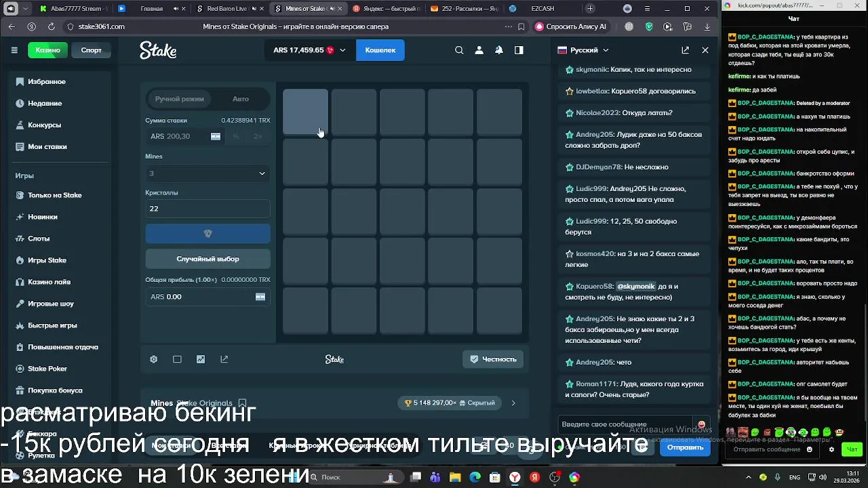This screenshot has width=868, height=488.
Task: Toggle the chat panel icon in header
Action: 519,50
